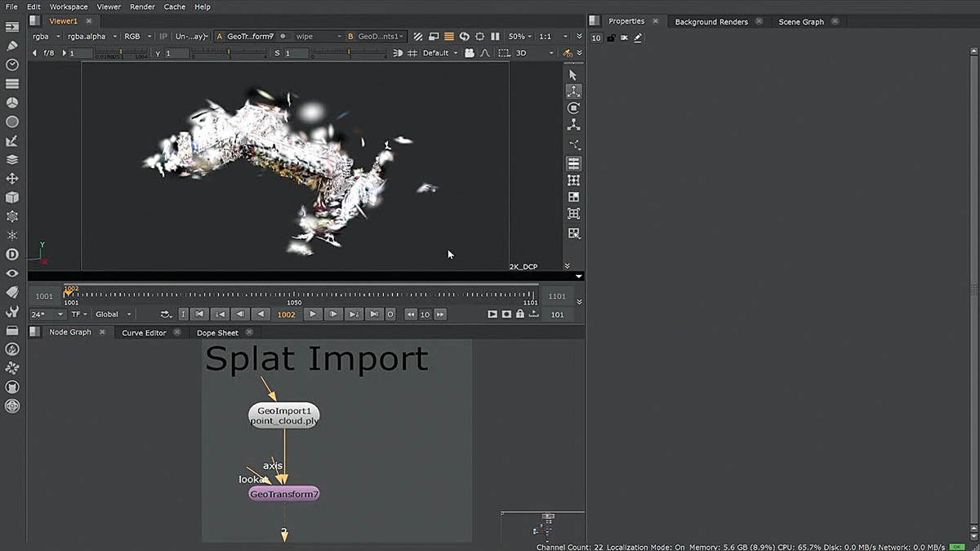Image resolution: width=980 pixels, height=551 pixels.
Task: Select the GeoImport1 point_cloud.ply node
Action: [284, 415]
